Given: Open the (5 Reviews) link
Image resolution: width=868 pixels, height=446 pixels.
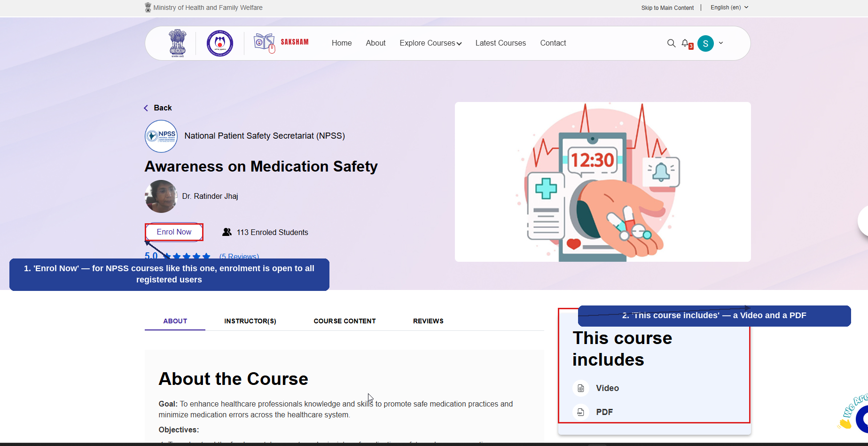Looking at the screenshot, I should point(239,256).
